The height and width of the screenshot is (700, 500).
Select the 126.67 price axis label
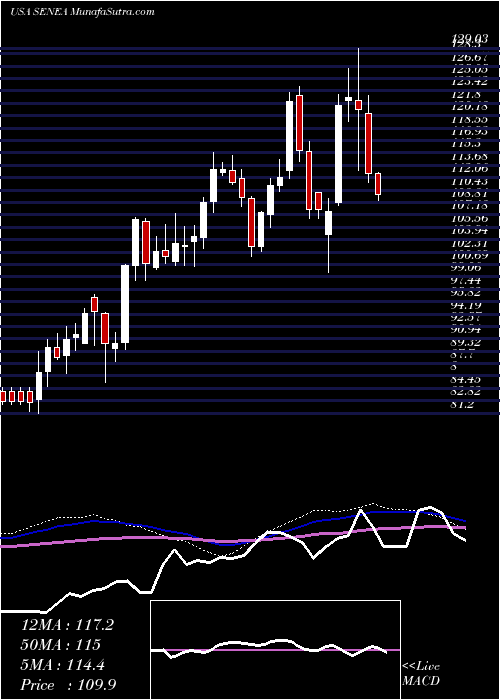469,57
